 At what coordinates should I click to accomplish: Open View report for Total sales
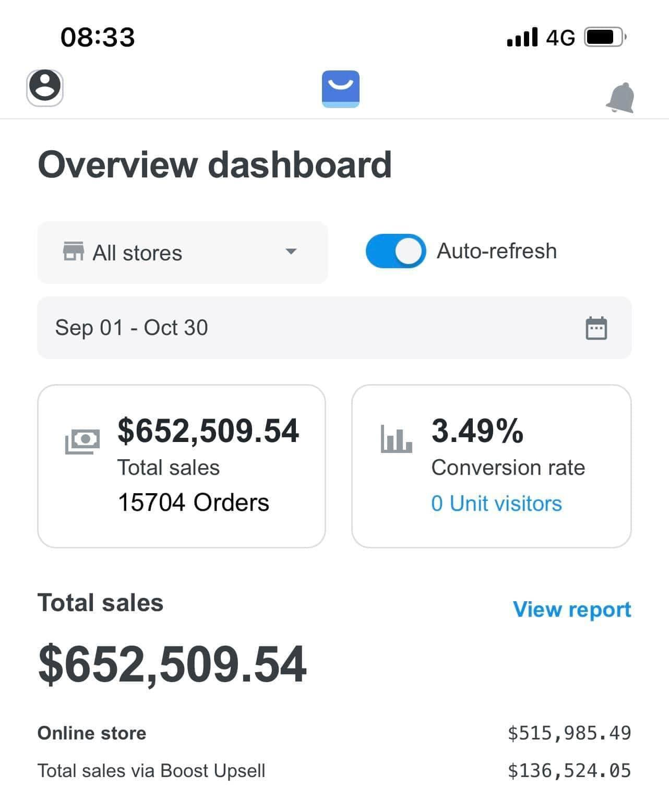(x=571, y=609)
